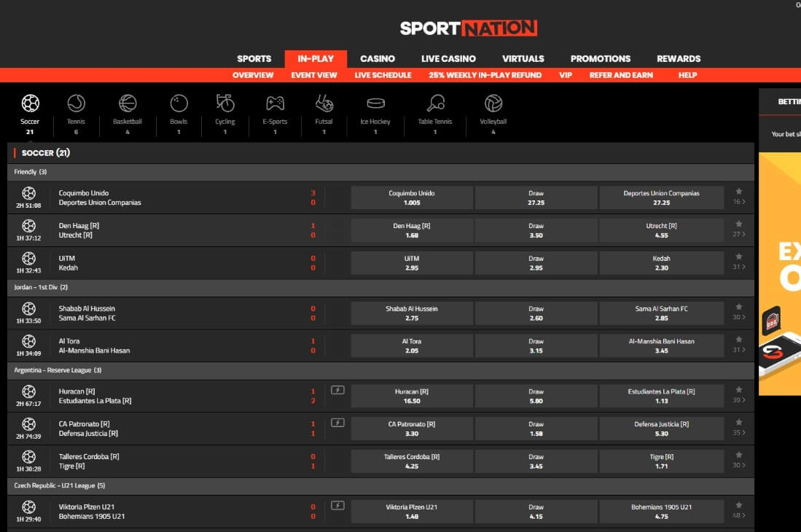Star the Viktoria Plzen U21 match

tap(738, 505)
